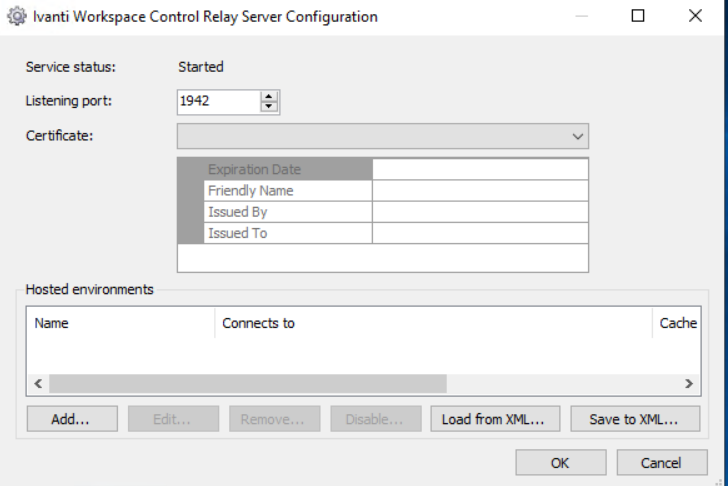
Task: Close the Relay Server Configuration window
Action: tap(695, 16)
